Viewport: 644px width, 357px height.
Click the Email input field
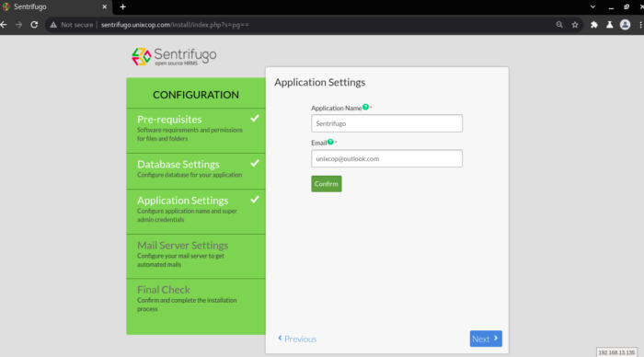click(386, 158)
